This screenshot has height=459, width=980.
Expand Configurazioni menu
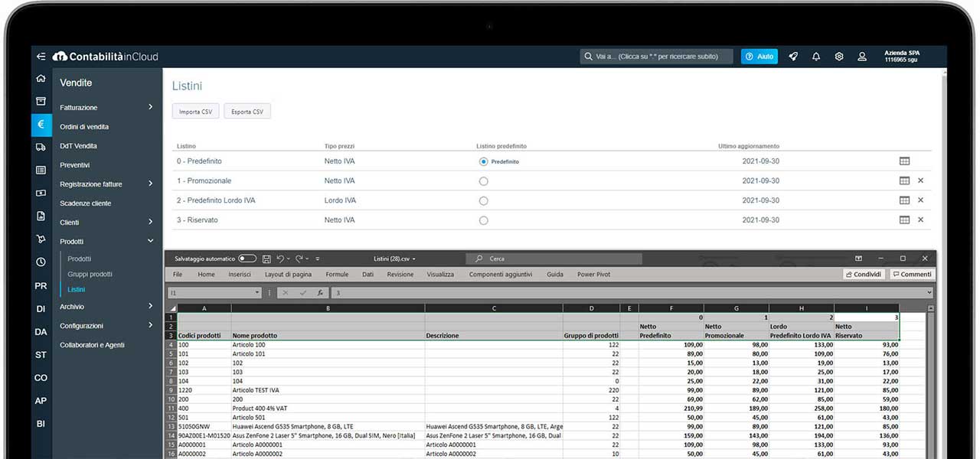click(x=150, y=325)
